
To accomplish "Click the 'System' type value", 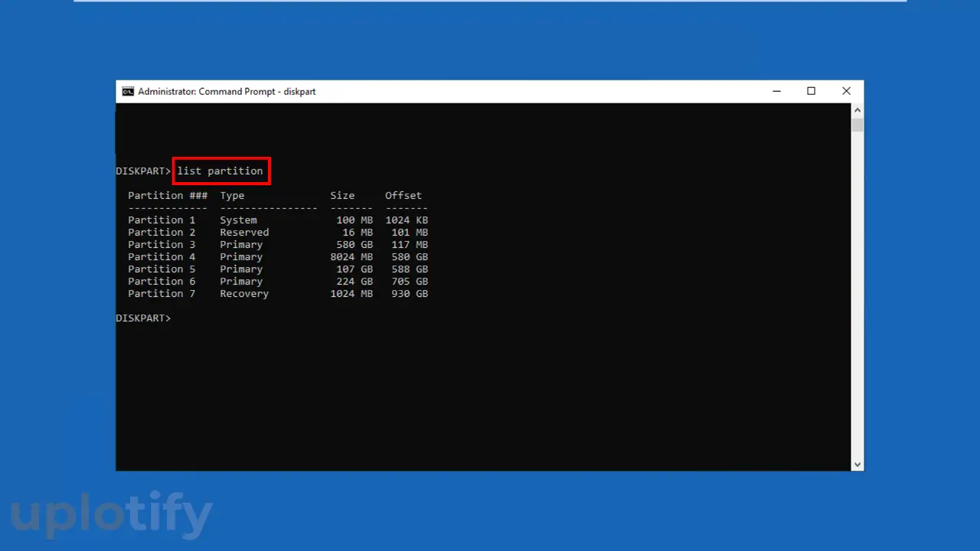I will [238, 220].
